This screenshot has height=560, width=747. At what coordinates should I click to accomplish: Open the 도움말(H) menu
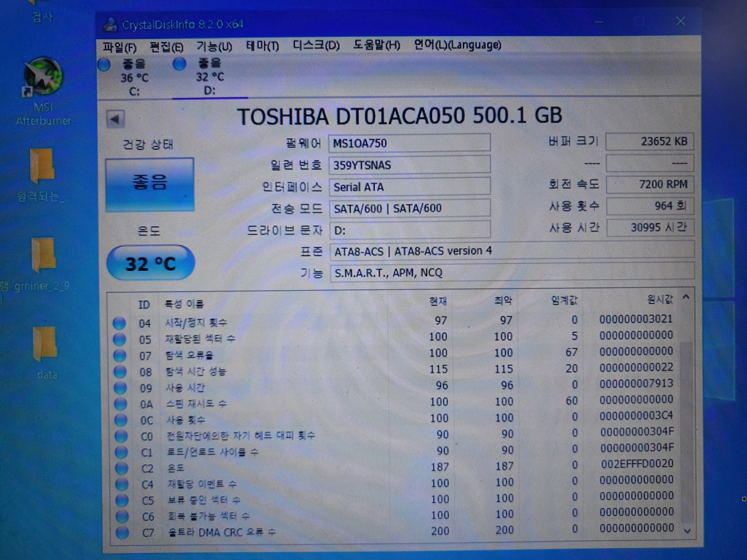(x=376, y=45)
